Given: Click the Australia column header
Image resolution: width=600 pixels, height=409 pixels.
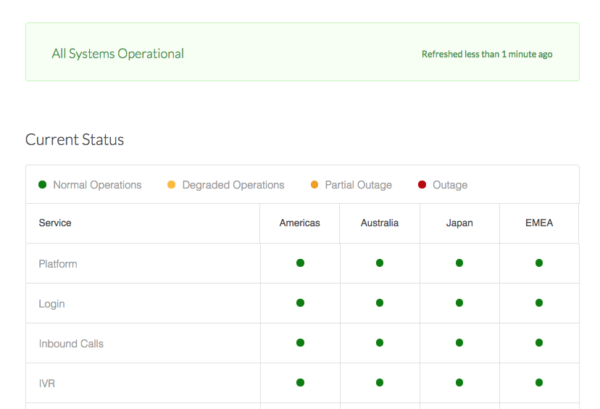Looking at the screenshot, I should (380, 223).
